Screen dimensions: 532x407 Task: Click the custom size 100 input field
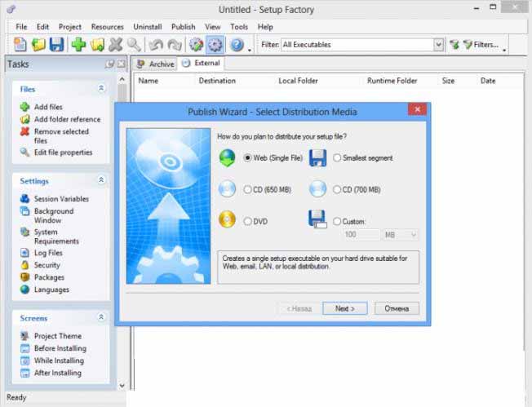[361, 235]
